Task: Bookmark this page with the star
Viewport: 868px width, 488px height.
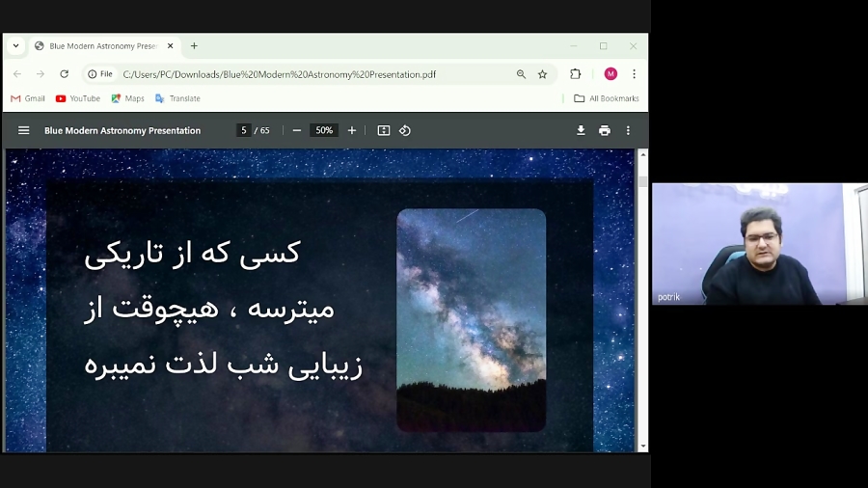Action: (542, 74)
